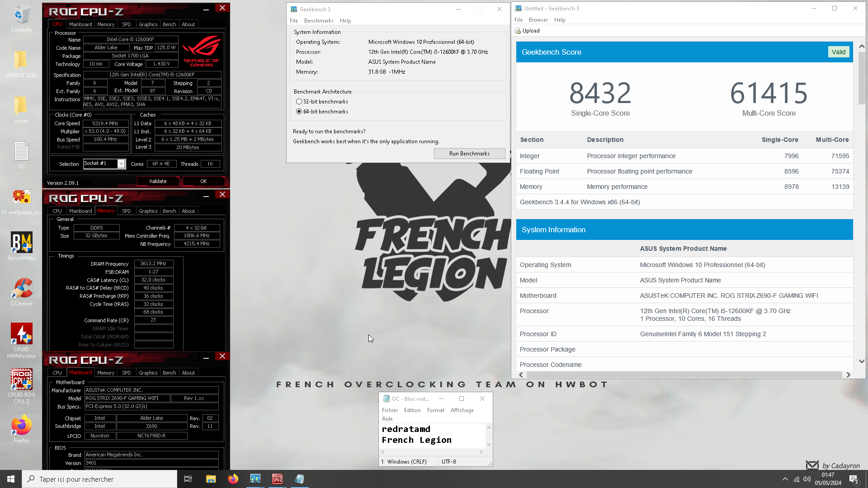Screen dimensions: 868x488
Task: Click Geekbench 3 window title icon
Action: pyautogui.click(x=294, y=9)
